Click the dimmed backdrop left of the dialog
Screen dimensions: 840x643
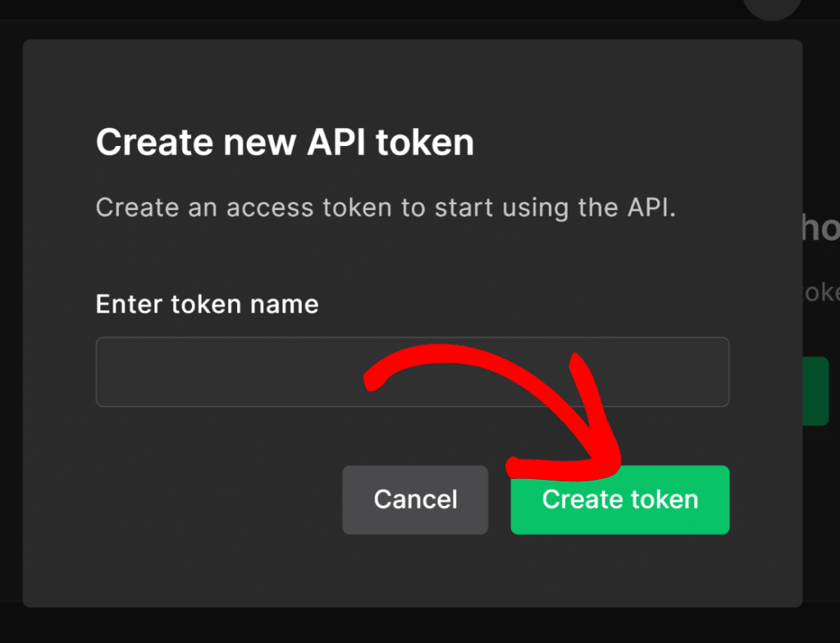(11, 328)
